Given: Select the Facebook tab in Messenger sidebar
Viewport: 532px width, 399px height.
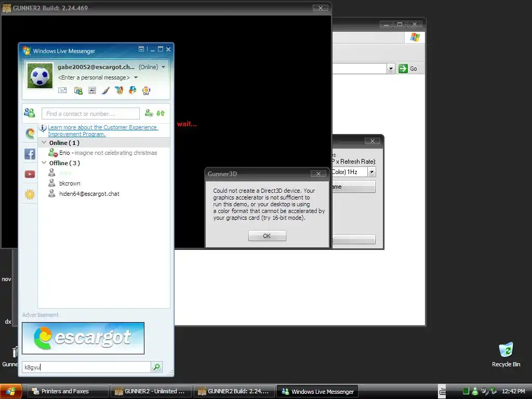Looking at the screenshot, I should click(x=30, y=154).
